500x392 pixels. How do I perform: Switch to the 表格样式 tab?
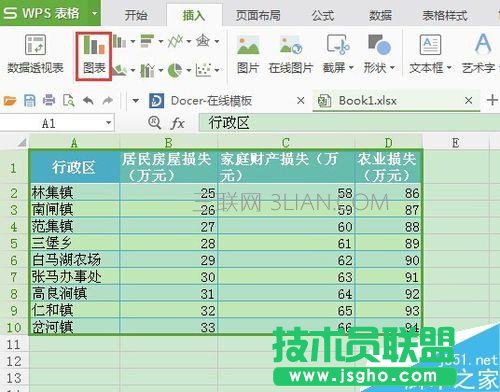click(445, 15)
